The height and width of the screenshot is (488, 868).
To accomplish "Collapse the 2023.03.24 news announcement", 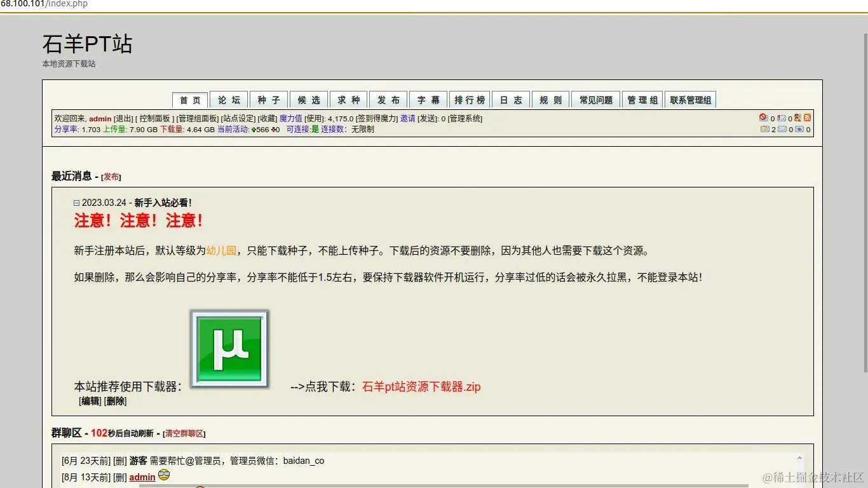I will [76, 203].
